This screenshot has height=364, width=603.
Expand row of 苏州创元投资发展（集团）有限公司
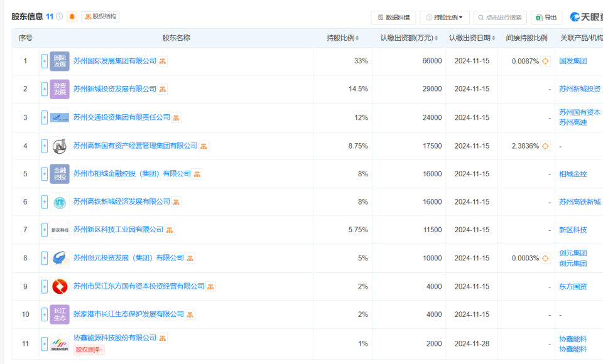tap(45, 258)
